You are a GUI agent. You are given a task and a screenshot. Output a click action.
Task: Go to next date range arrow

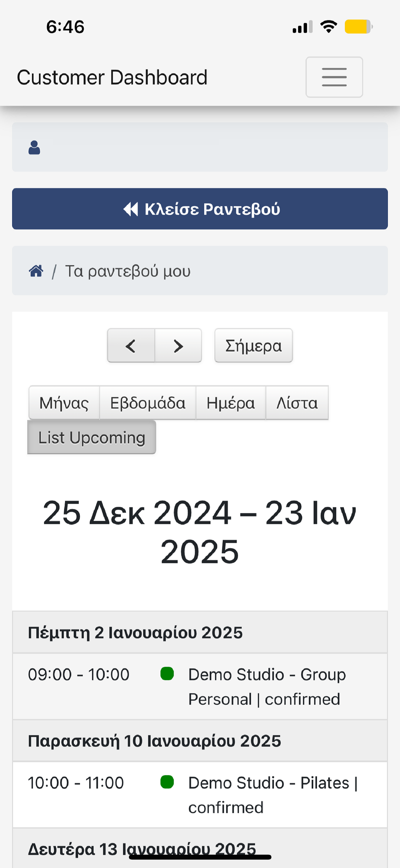(x=178, y=346)
